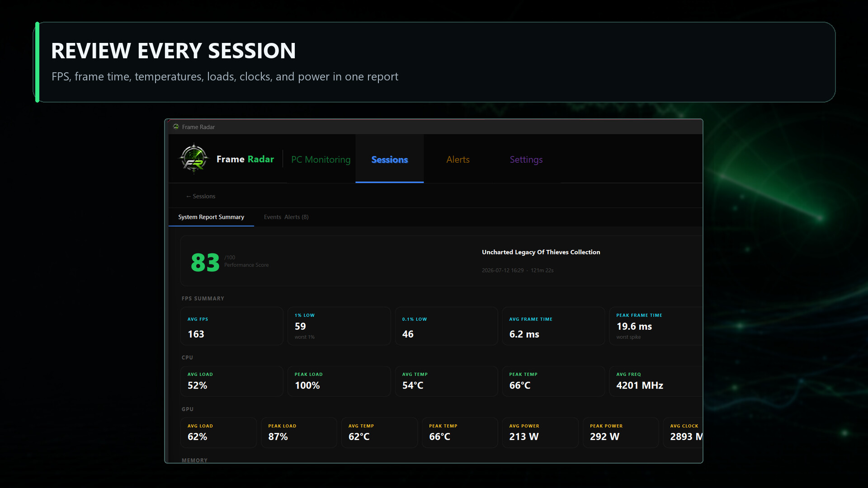This screenshot has height=488, width=868.
Task: Click the session duration '121m 22s'
Action: pyautogui.click(x=542, y=270)
